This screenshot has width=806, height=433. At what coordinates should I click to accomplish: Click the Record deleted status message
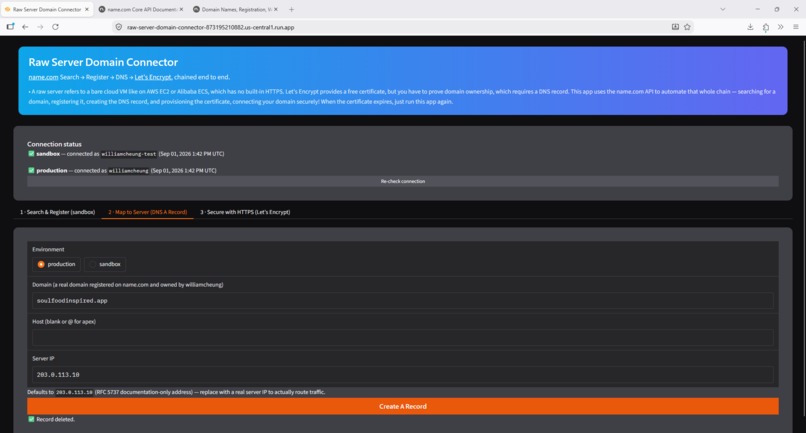[56, 420]
